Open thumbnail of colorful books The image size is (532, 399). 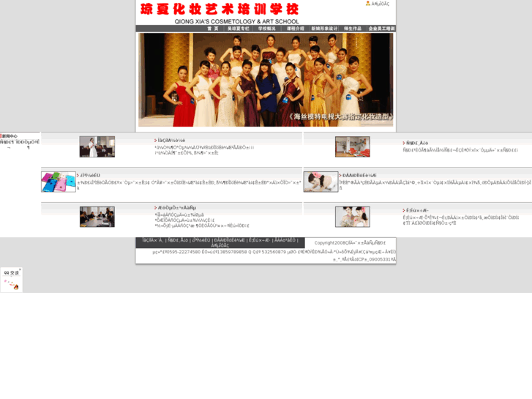[x=59, y=182]
